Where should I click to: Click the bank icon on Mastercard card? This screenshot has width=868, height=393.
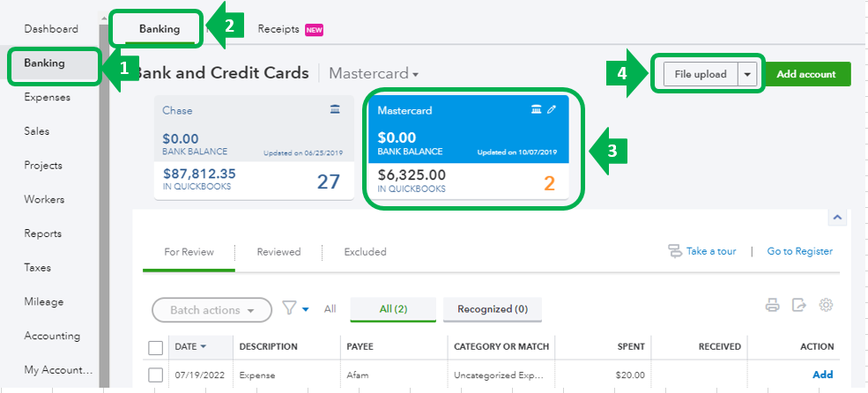pos(536,109)
